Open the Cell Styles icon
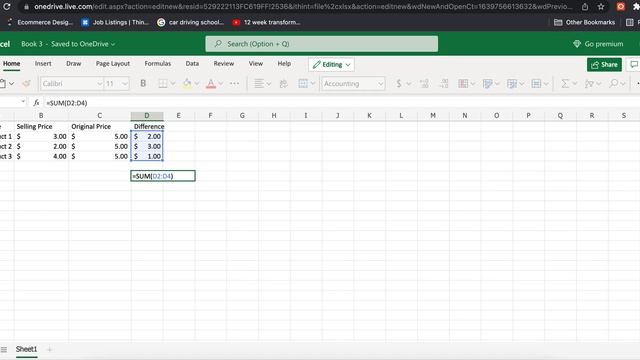The image size is (640, 360). [487, 84]
